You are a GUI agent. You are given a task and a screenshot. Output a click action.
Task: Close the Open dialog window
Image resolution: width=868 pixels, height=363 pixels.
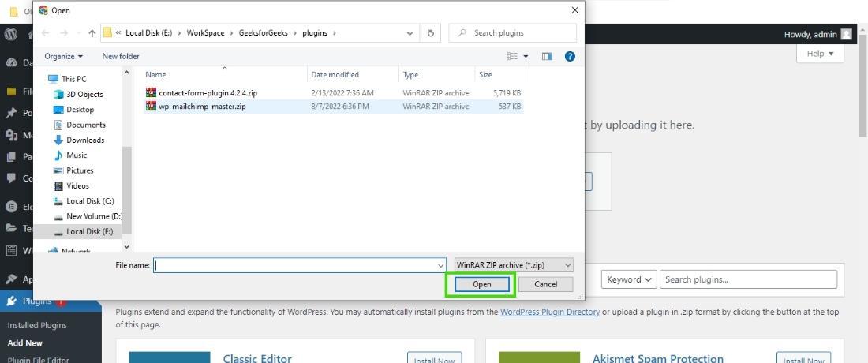(x=575, y=10)
